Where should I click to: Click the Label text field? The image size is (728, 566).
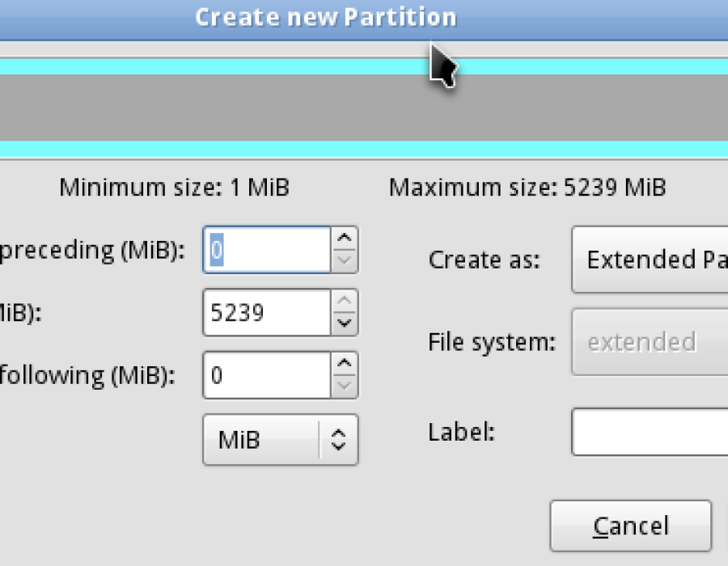[x=650, y=432]
